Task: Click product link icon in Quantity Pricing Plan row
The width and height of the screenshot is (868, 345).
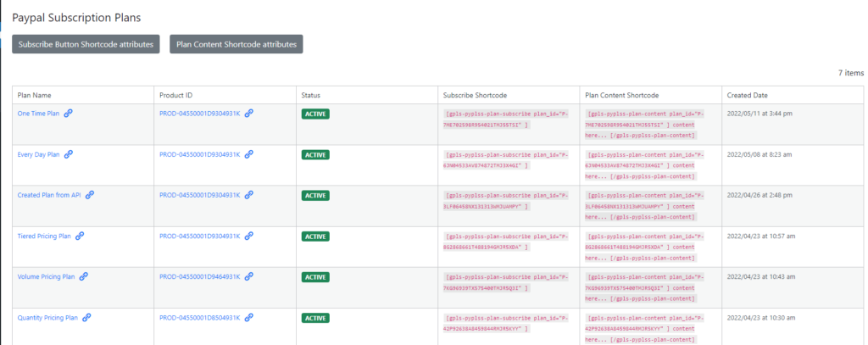Action: click(249, 317)
